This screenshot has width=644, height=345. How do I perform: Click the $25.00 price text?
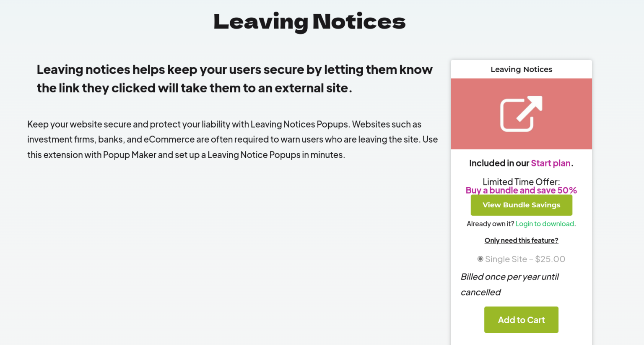pos(550,259)
